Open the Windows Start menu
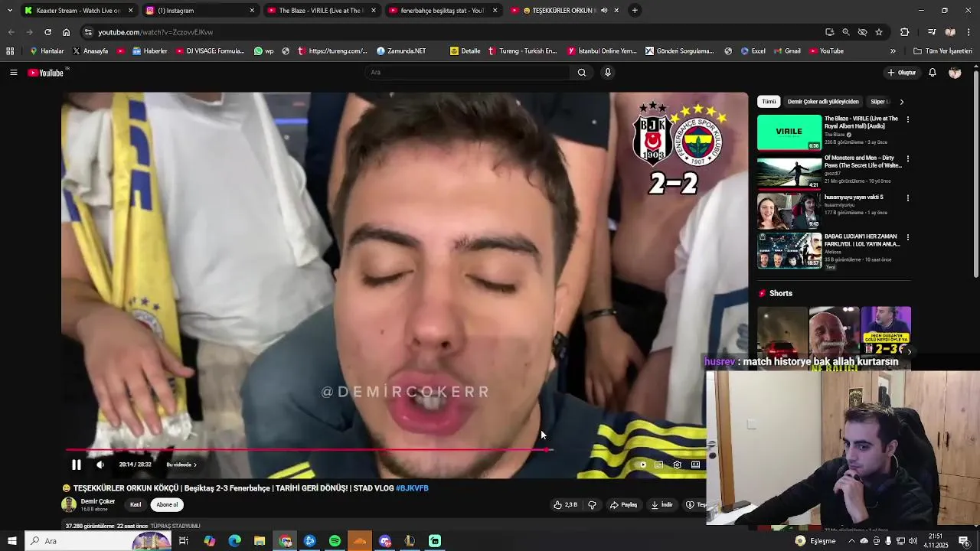980x551 pixels. [x=11, y=541]
